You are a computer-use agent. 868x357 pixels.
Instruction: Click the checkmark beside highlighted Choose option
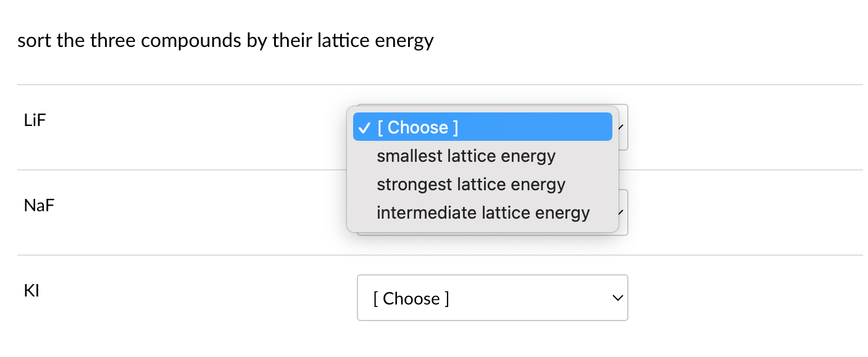point(364,128)
